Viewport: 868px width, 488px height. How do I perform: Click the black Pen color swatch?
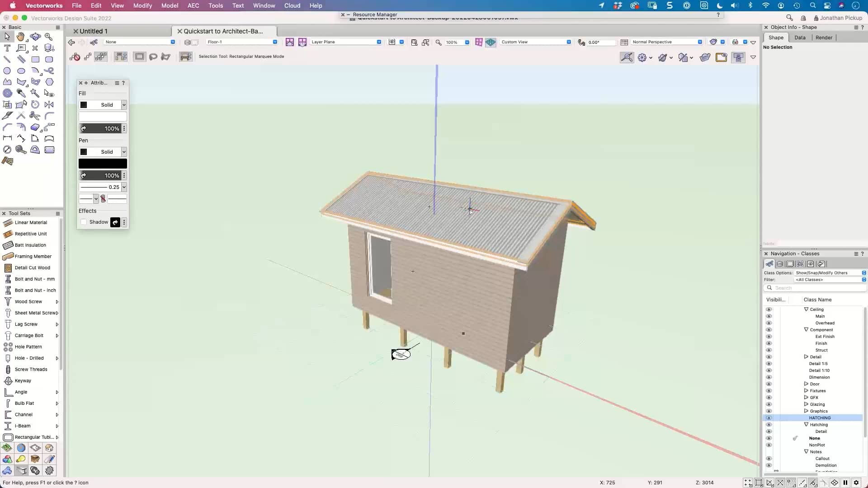click(x=103, y=163)
